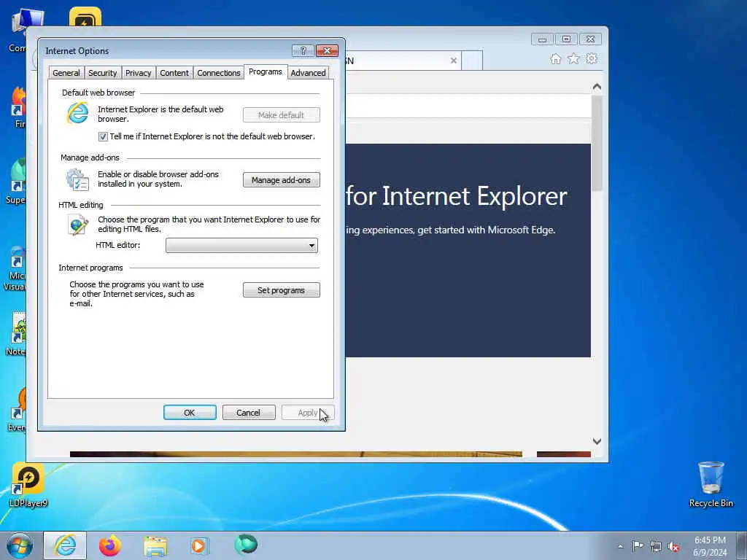The height and width of the screenshot is (560, 747).
Task: Go to the Content tab
Action: click(174, 73)
